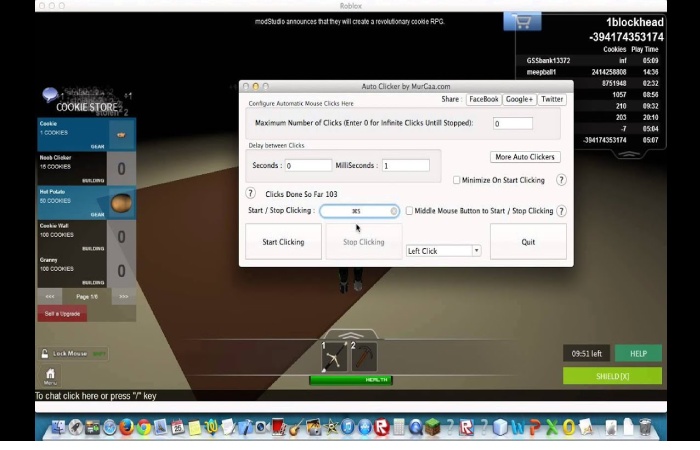Select the Hot Potato store item
Image resolution: width=700 pixels, height=450 pixels.
point(87,203)
